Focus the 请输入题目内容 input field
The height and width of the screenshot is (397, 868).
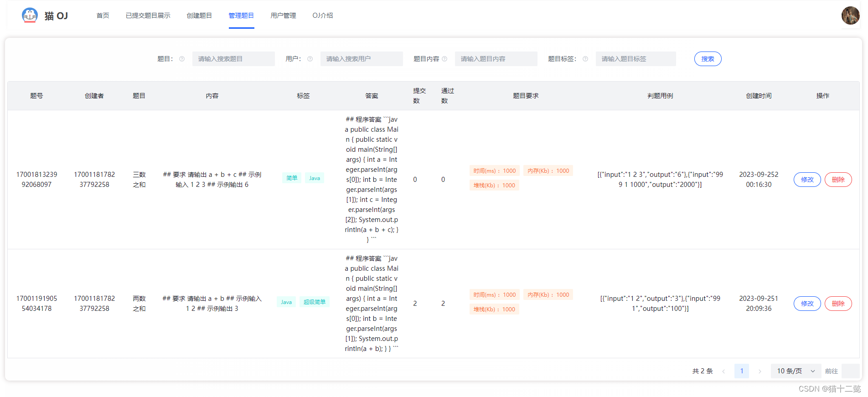pyautogui.click(x=496, y=59)
